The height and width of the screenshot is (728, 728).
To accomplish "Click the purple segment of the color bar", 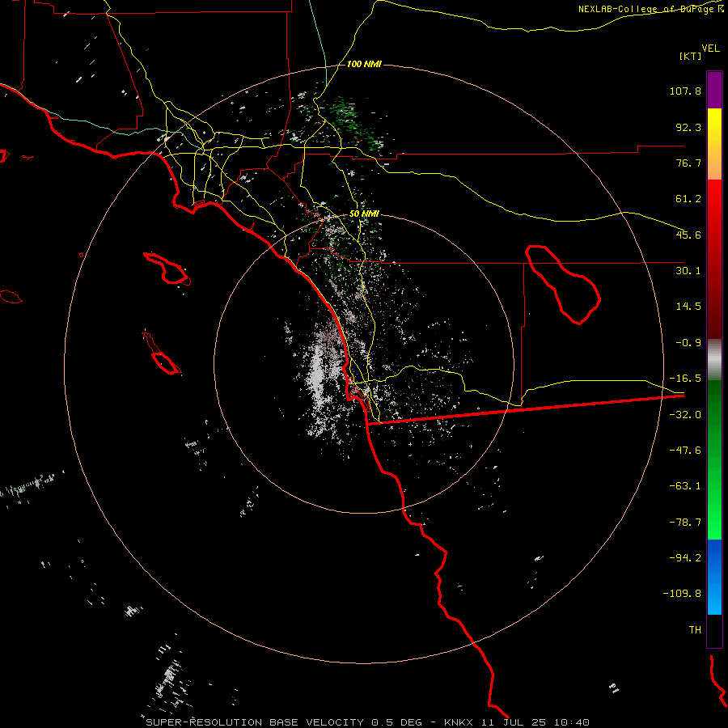I will [714, 90].
